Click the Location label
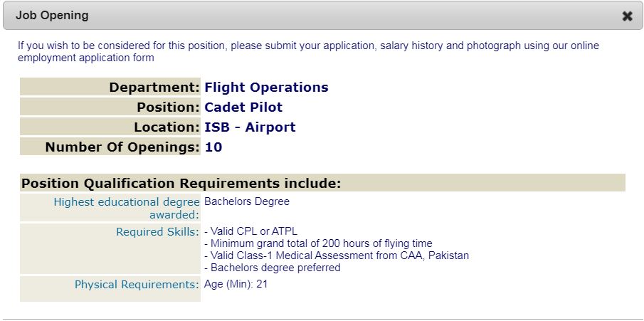This screenshot has width=644, height=321. click(x=167, y=127)
